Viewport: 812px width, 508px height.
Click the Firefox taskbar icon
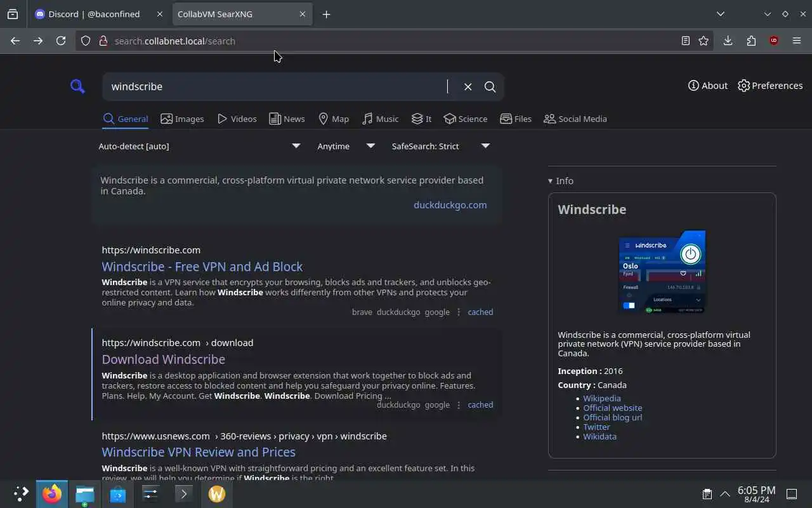(x=52, y=494)
